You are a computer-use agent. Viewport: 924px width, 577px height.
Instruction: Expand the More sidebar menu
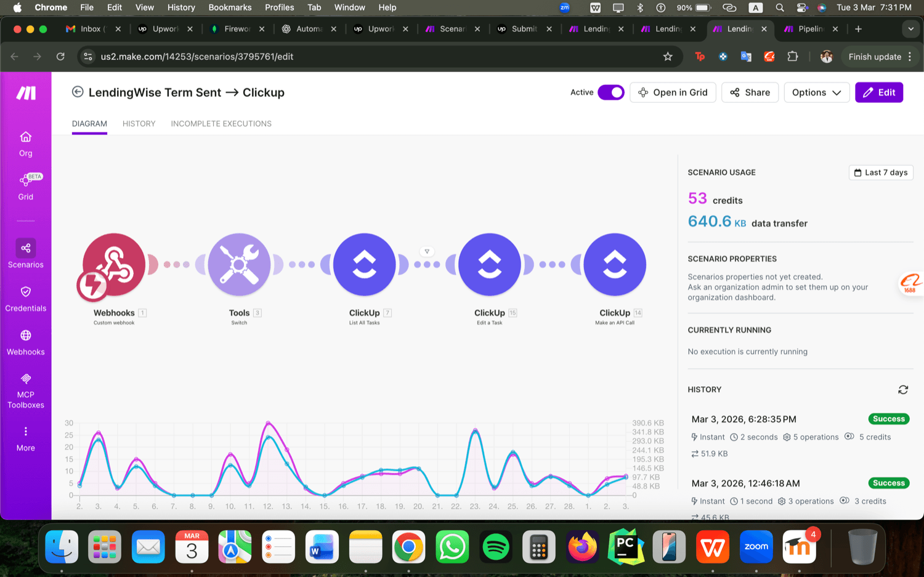pyautogui.click(x=25, y=438)
